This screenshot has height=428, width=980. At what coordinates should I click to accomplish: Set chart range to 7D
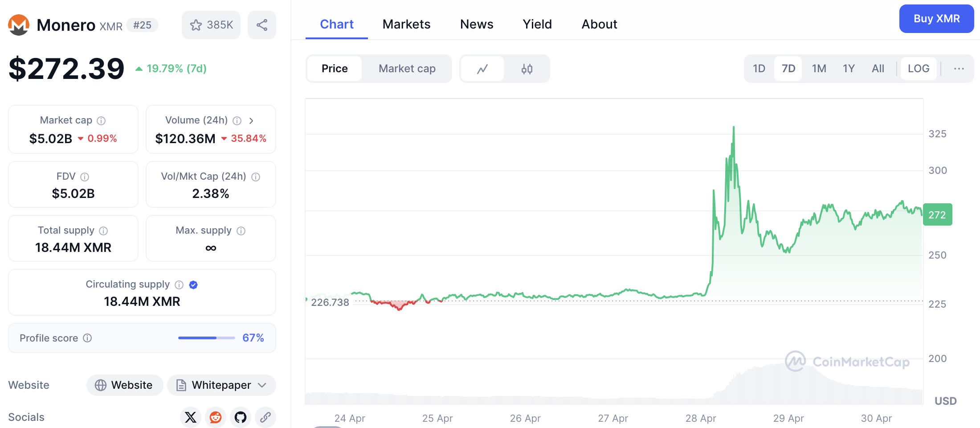788,69
